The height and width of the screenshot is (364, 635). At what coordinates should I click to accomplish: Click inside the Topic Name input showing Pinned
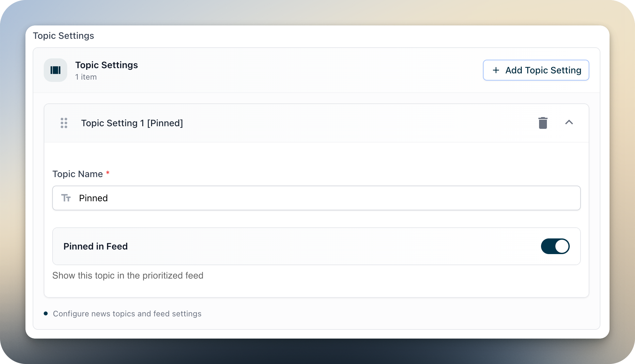click(x=228, y=198)
